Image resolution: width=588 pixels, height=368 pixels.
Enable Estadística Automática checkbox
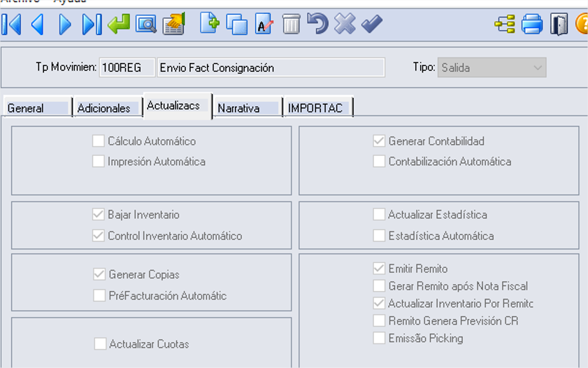tap(379, 236)
